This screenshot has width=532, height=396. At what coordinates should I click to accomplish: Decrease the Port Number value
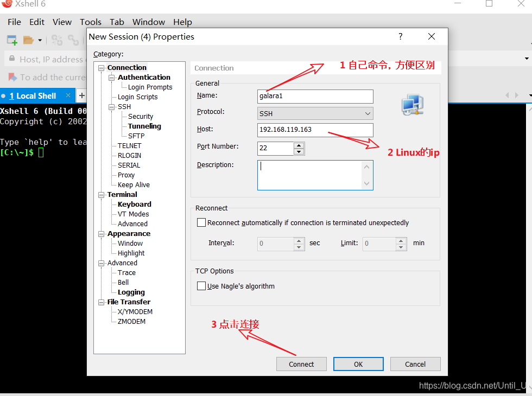[x=299, y=151]
